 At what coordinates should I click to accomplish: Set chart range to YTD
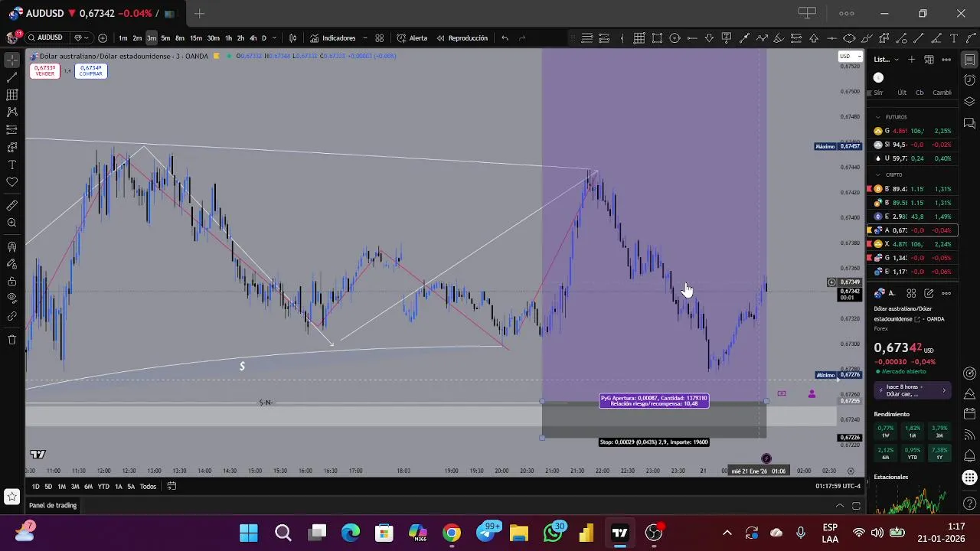click(x=103, y=487)
